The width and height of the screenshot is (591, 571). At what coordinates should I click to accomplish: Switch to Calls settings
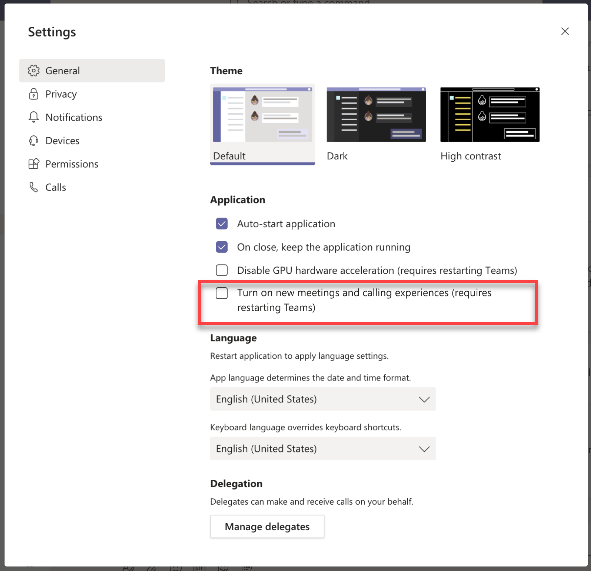click(92, 187)
